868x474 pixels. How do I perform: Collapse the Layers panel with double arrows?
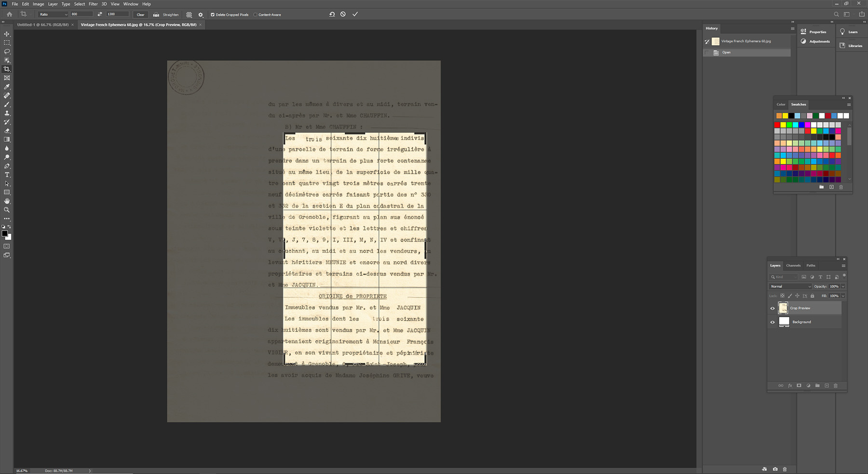point(838,259)
